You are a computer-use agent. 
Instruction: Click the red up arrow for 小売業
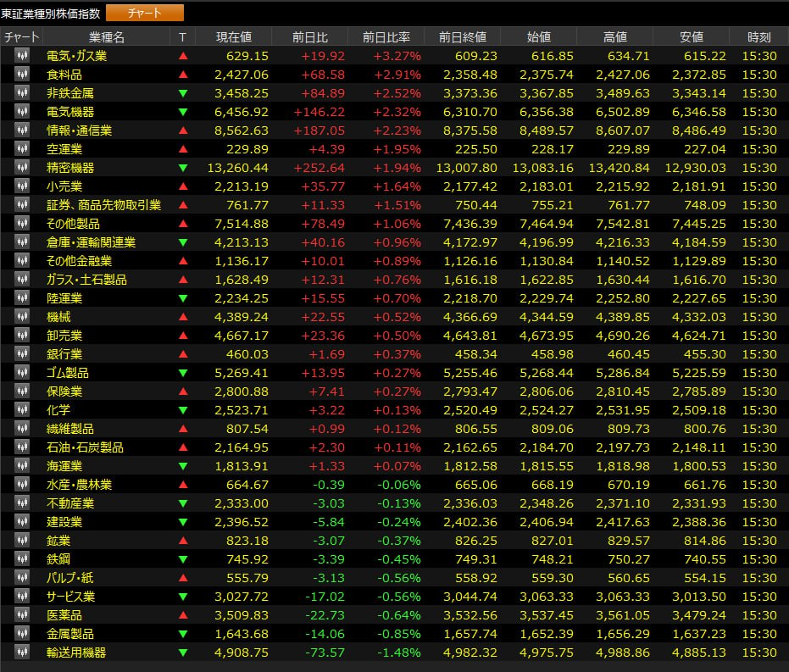[x=183, y=186]
